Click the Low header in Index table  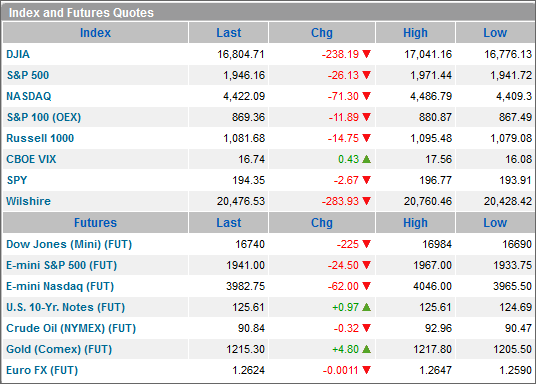(x=495, y=33)
